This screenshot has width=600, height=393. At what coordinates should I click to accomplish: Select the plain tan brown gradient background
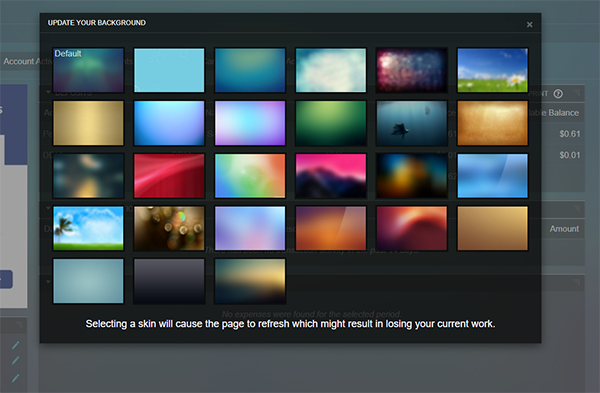point(492,228)
